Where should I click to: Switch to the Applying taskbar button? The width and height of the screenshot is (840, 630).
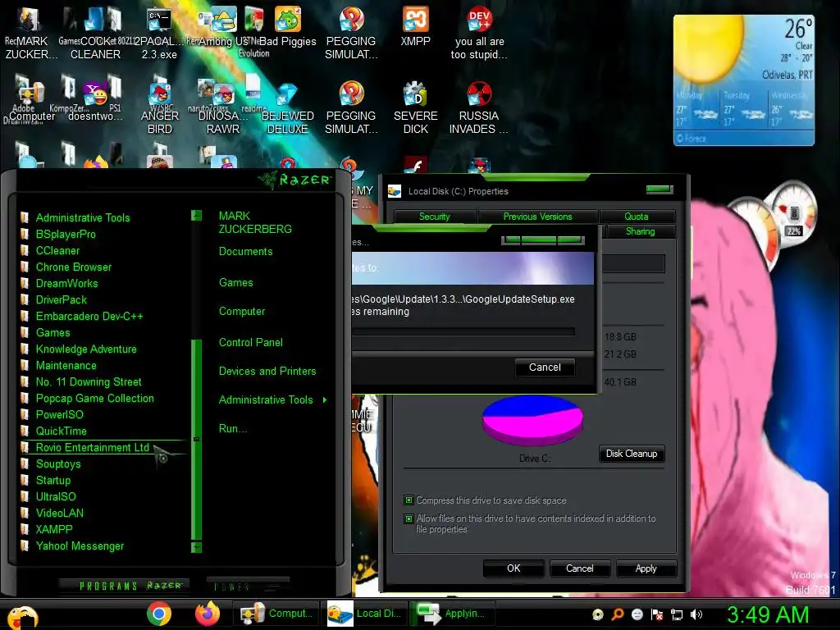point(453,614)
